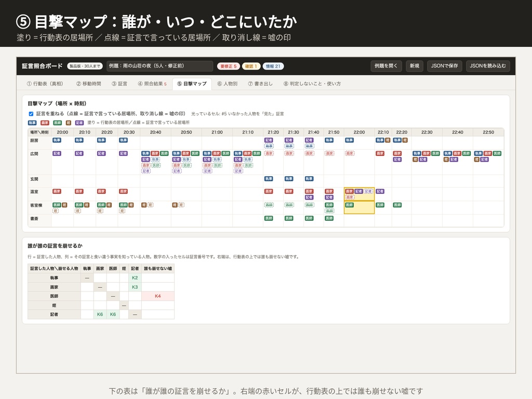Click the 客室棟 row header
The image size is (532, 399).
tap(39, 207)
